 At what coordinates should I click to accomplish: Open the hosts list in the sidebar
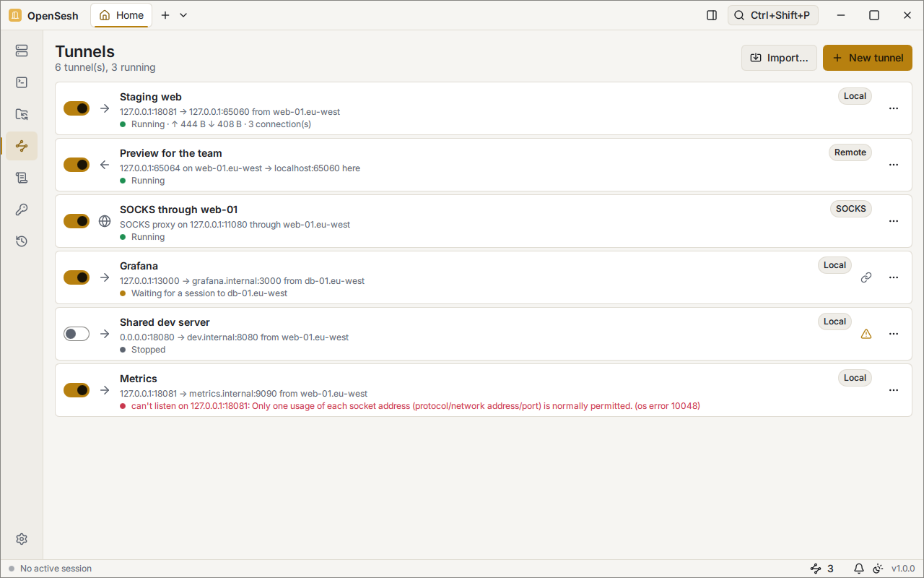[x=22, y=51]
